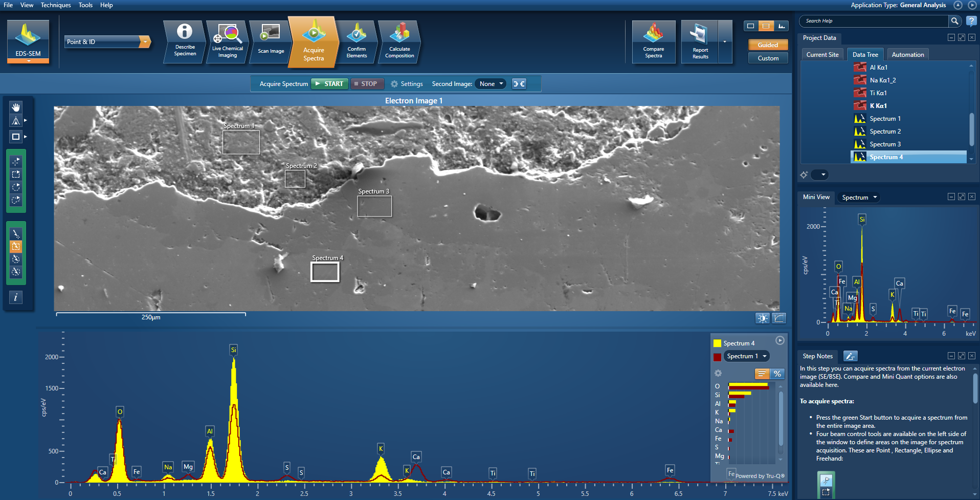This screenshot has width=980, height=500.
Task: Click the STOP acquisition button
Action: coord(367,84)
